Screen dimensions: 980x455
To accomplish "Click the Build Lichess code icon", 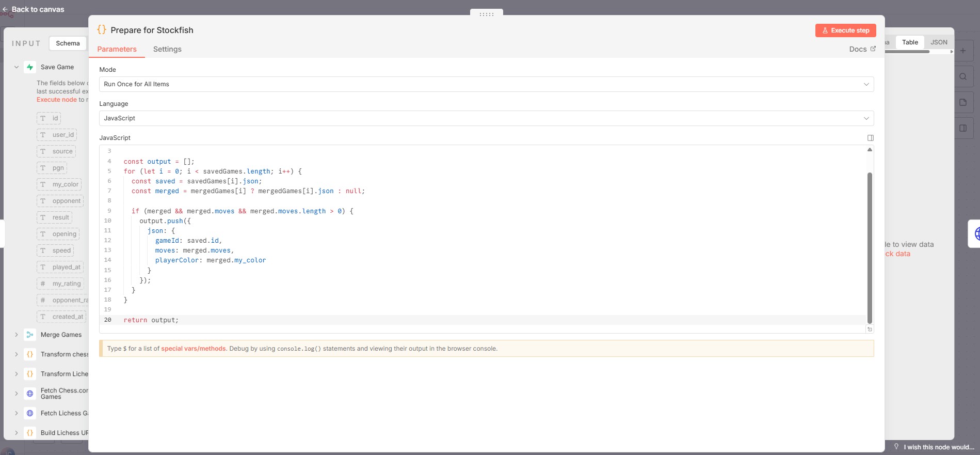I will [x=30, y=433].
